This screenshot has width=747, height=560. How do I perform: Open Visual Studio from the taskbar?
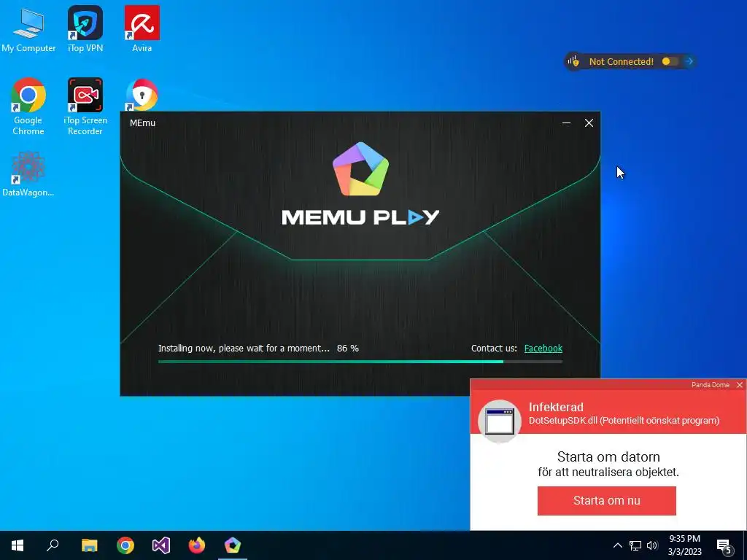point(161,545)
